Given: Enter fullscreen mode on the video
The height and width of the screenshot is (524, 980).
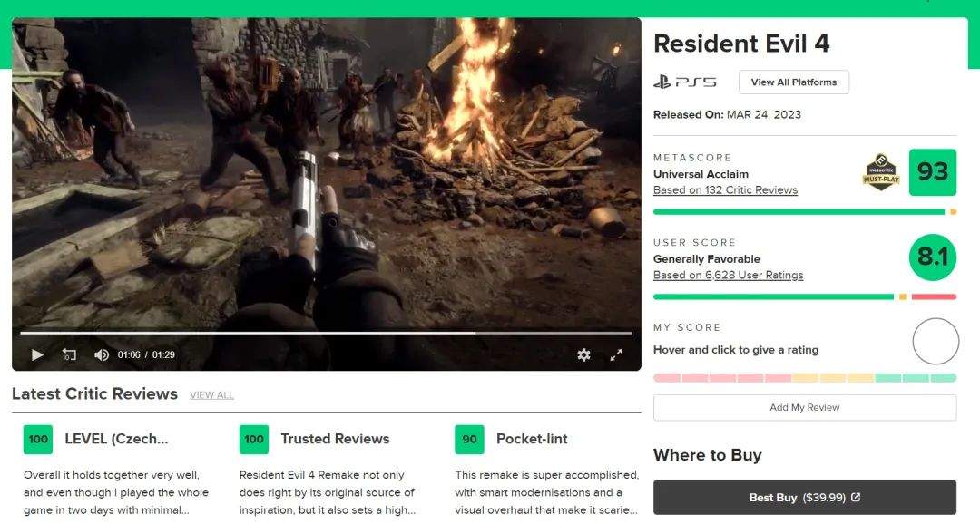Looking at the screenshot, I should tap(616, 354).
